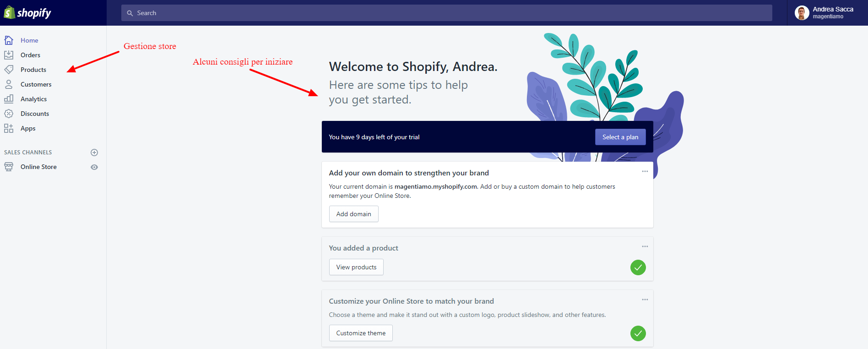Click the View products button
Screen dimensions: 868x349
(x=356, y=267)
